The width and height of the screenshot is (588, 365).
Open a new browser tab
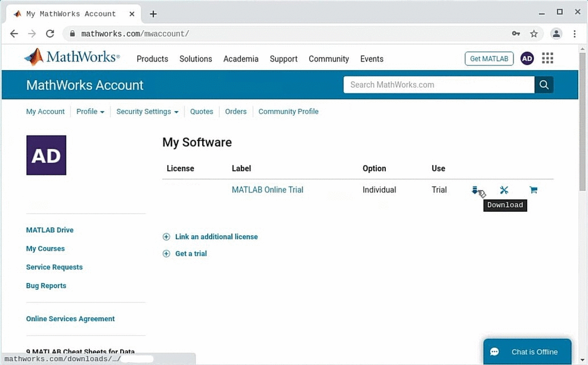(153, 14)
